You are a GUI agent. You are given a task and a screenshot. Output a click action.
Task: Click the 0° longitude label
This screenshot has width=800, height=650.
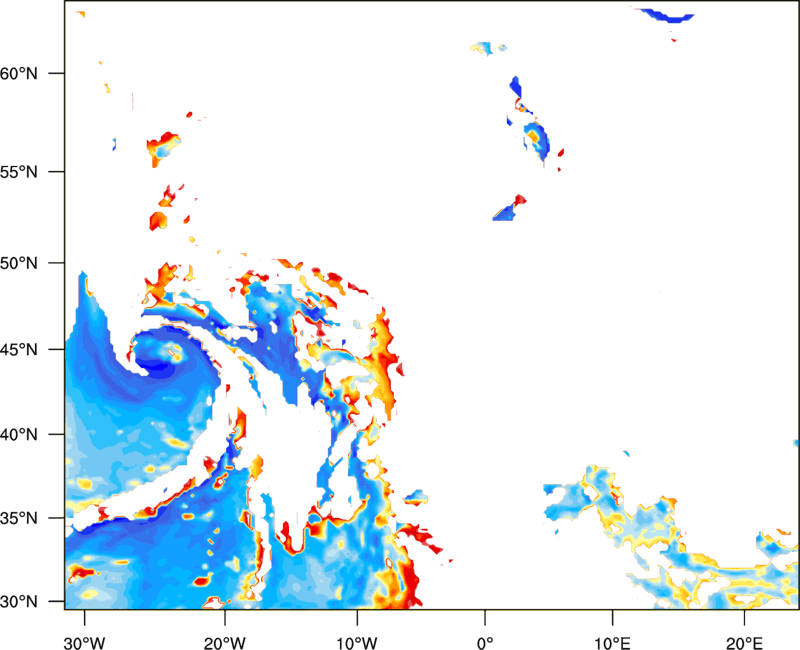(485, 643)
